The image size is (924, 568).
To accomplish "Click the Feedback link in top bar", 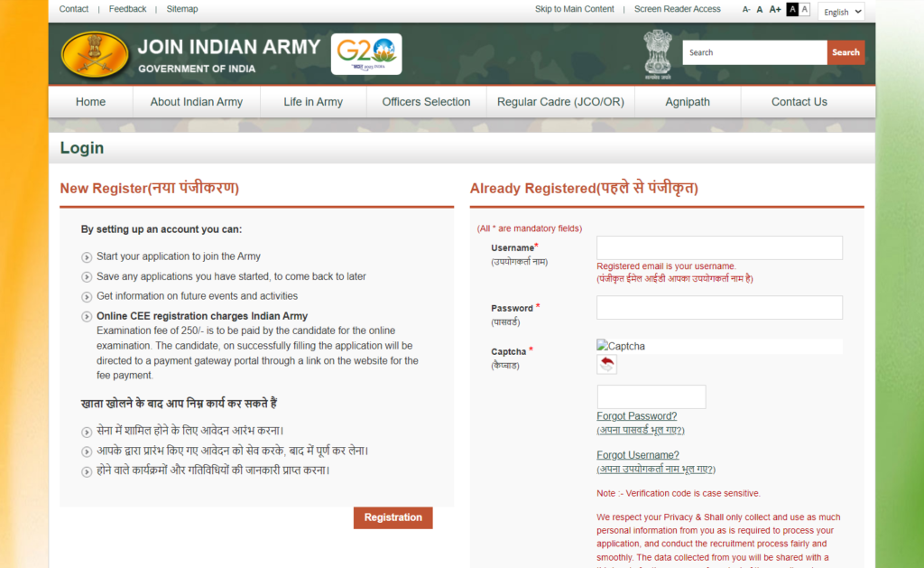I will click(x=127, y=9).
